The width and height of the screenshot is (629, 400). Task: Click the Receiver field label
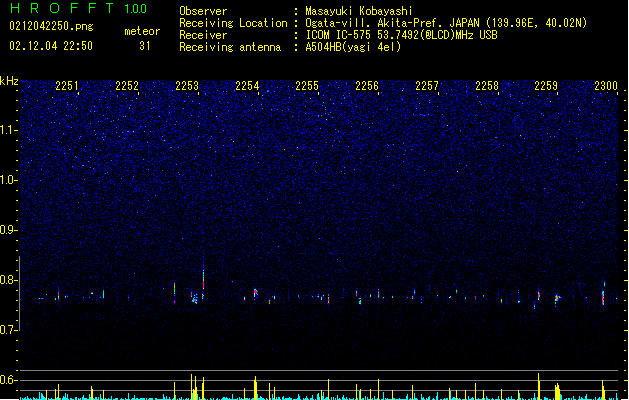pyautogui.click(x=203, y=35)
